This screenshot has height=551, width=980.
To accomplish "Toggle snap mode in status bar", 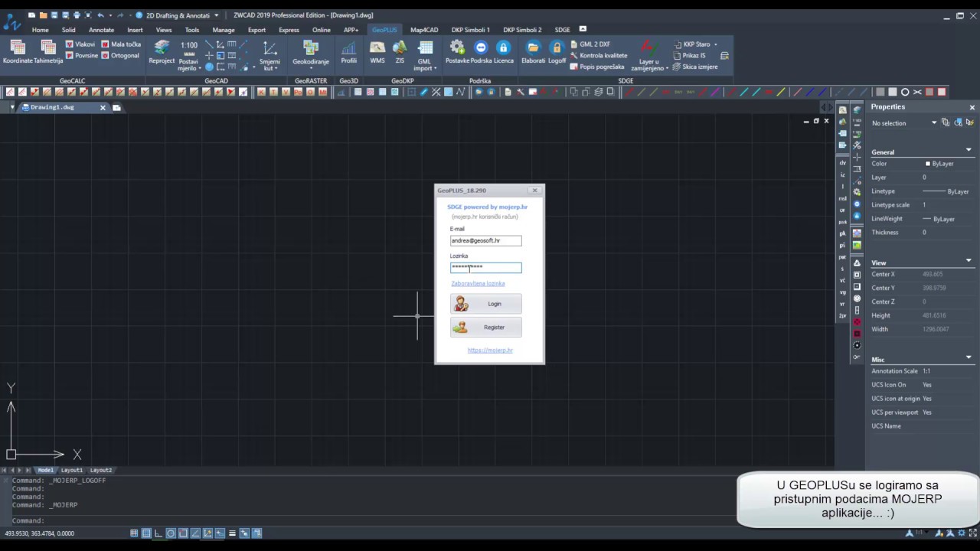I will pyautogui.click(x=134, y=533).
